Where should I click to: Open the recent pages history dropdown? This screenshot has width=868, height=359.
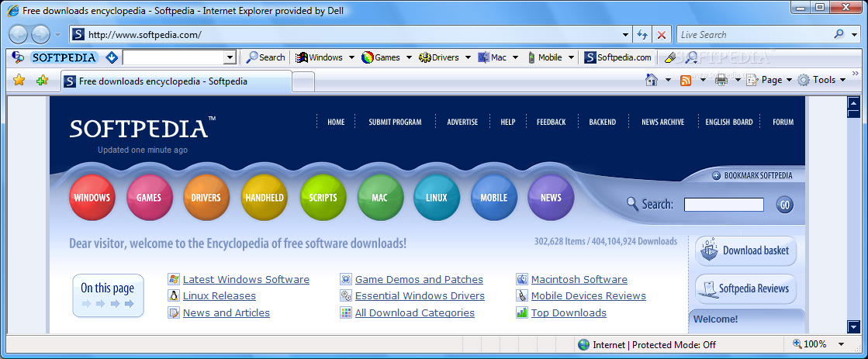(58, 35)
